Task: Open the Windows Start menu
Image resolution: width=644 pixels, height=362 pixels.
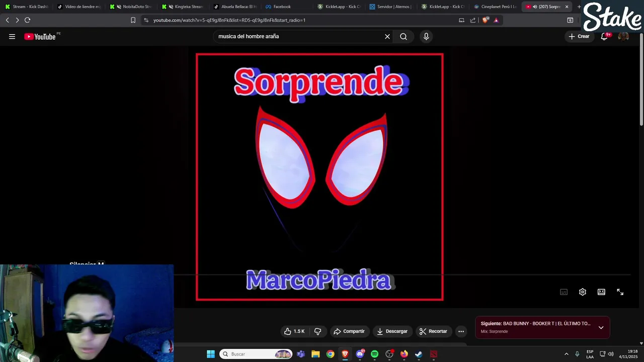Action: [x=211, y=354]
